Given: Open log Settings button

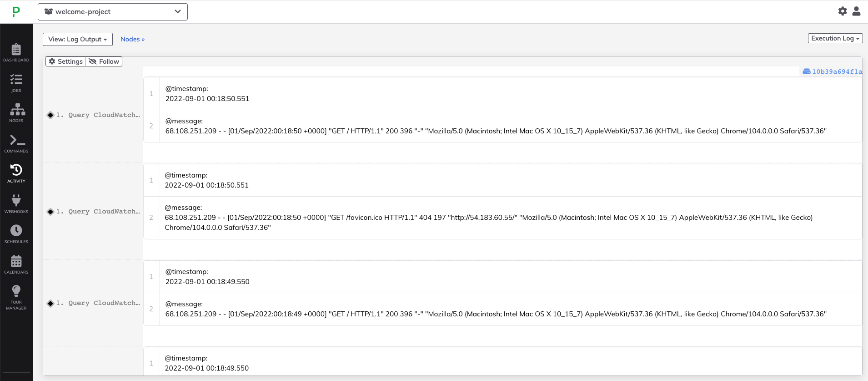Looking at the screenshot, I should tap(66, 61).
